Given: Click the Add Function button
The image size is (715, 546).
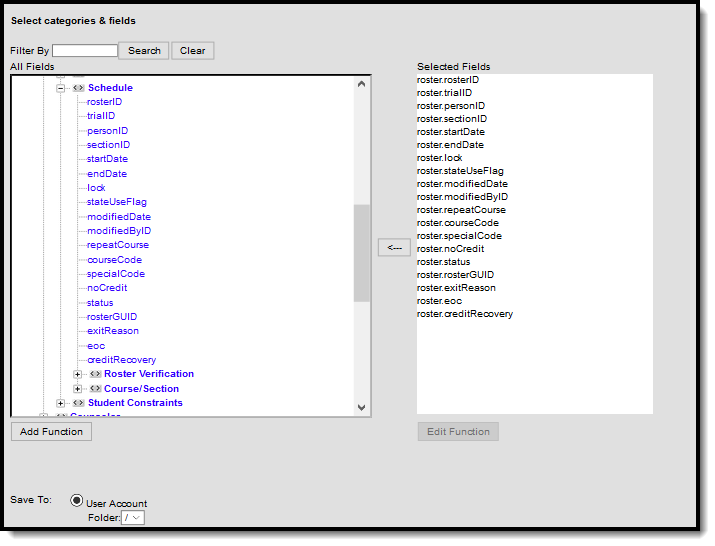Looking at the screenshot, I should pyautogui.click(x=52, y=432).
